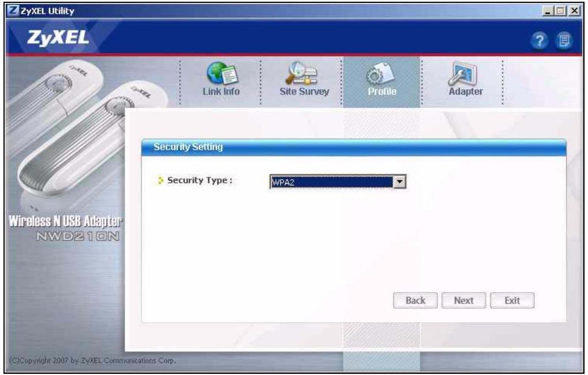This screenshot has height=375, width=588.
Task: Close the ZyXEL Utility window
Action: (574, 10)
